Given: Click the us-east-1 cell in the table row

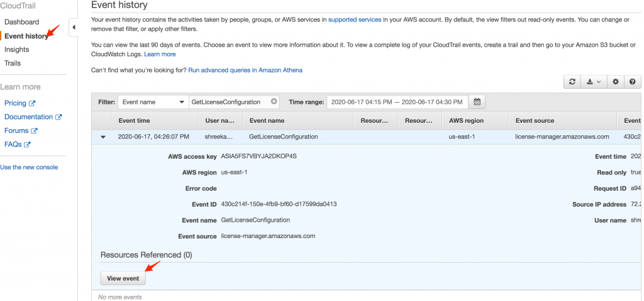Looking at the screenshot, I should (x=462, y=137).
